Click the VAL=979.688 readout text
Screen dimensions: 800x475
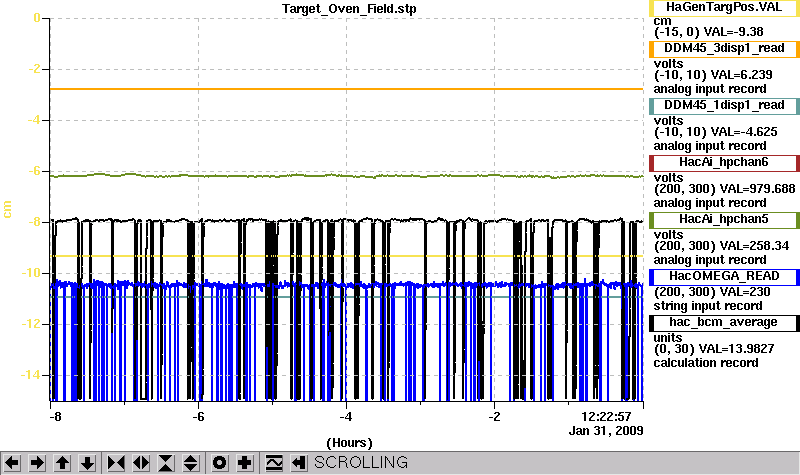(757, 189)
